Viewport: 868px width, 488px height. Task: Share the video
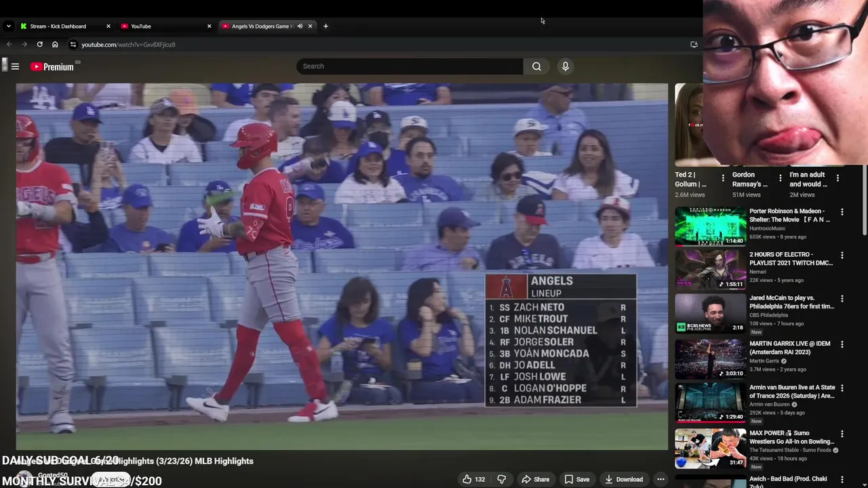[535, 479]
